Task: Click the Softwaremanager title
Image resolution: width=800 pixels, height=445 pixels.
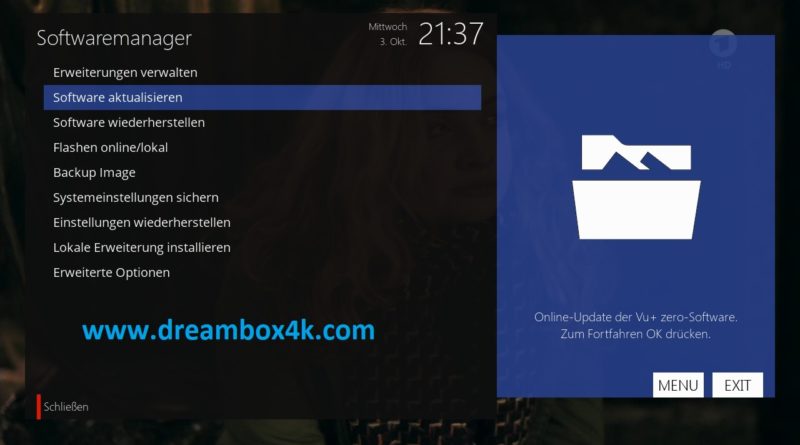Action: 114,38
